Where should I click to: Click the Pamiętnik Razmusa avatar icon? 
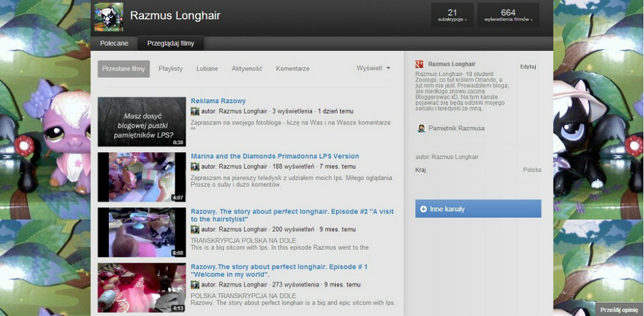421,128
